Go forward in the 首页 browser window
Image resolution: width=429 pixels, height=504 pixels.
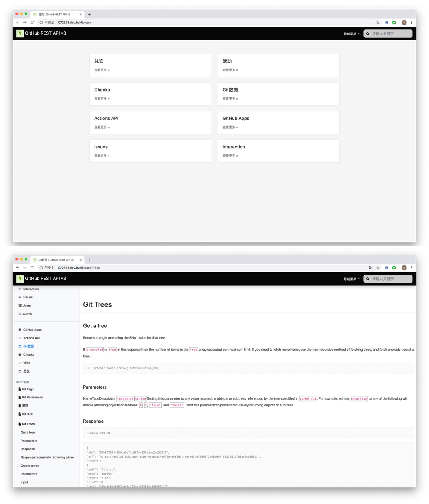25,23
